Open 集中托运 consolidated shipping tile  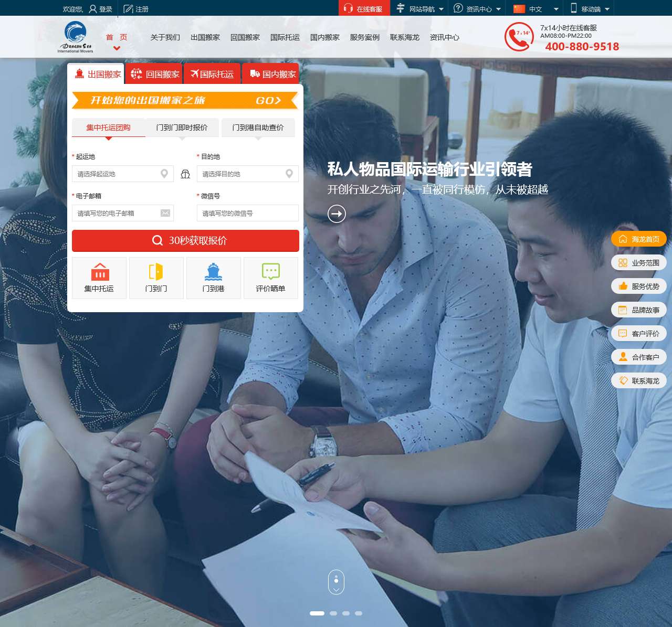tap(99, 278)
